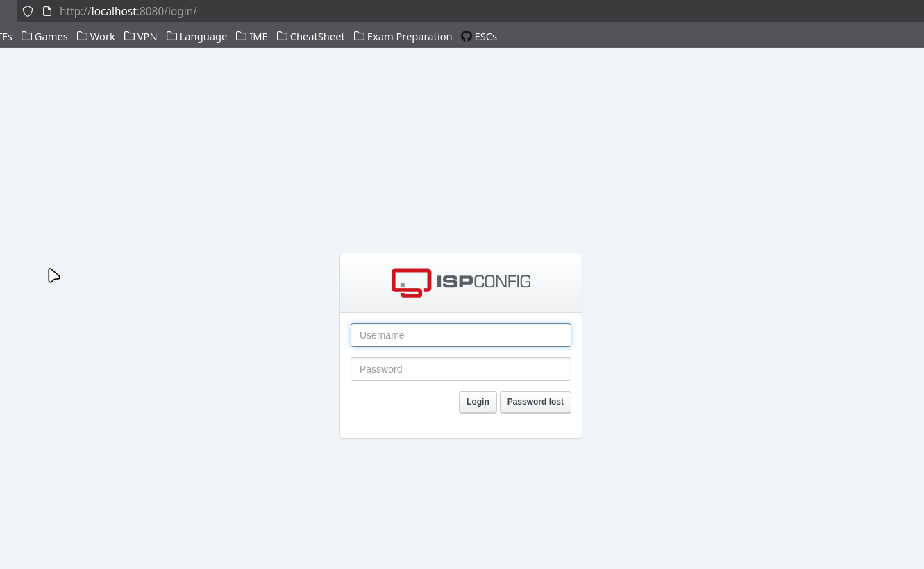Select the localhost:8080 address bar URL
The width and height of the screenshot is (924, 569).
tap(128, 11)
